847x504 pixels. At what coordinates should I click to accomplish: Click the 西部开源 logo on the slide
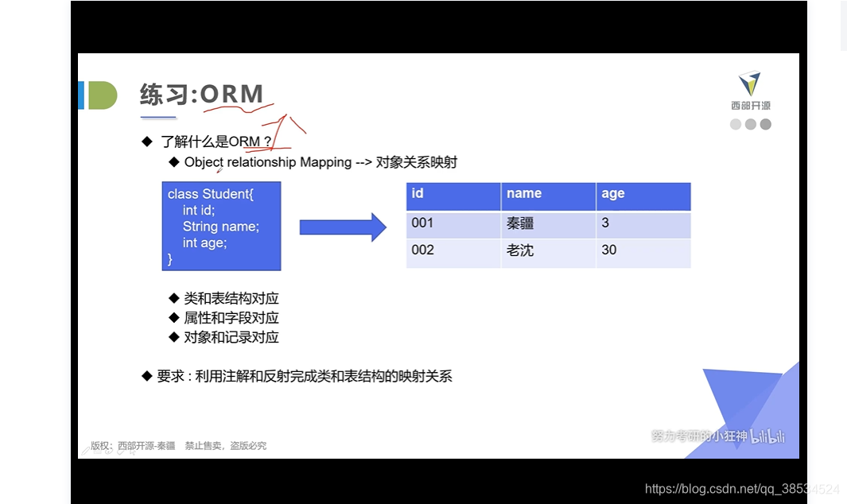(750, 91)
